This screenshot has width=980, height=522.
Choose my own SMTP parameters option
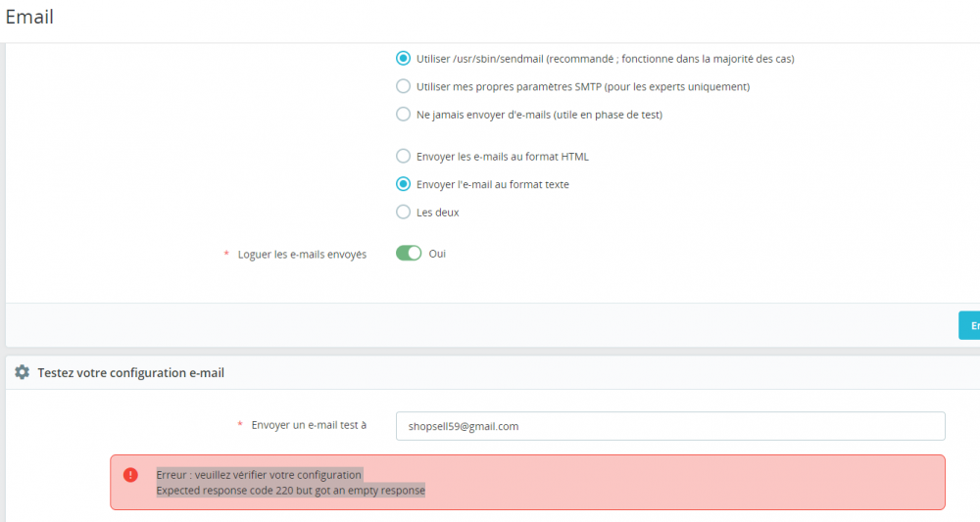[403, 86]
